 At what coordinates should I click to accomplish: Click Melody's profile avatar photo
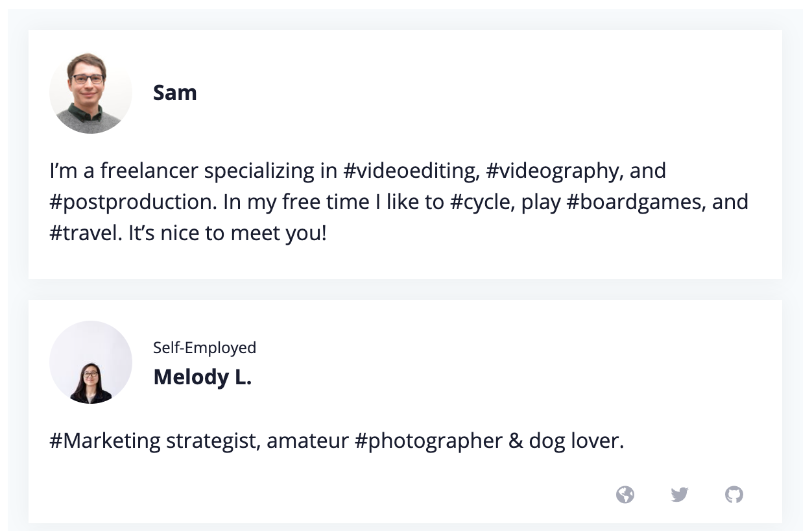[91, 362]
